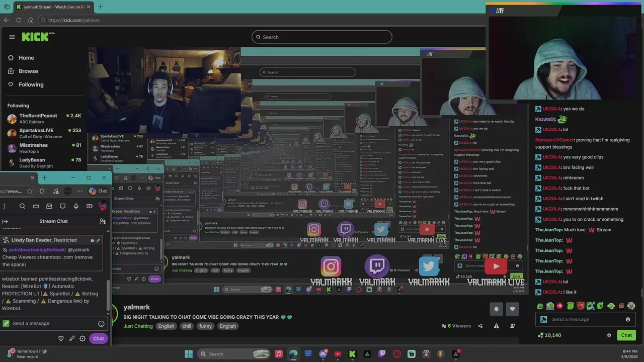
Task: Click the chill stream tag
Action: click(187, 326)
